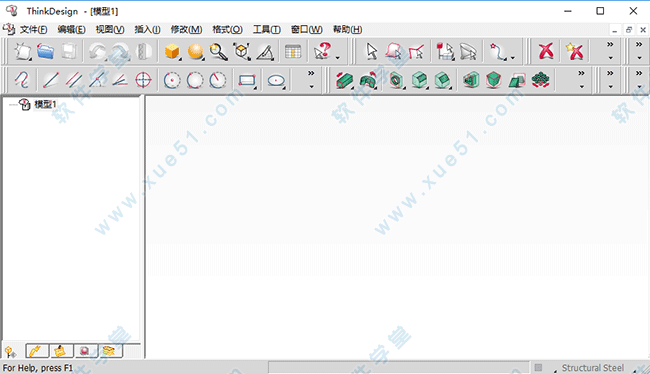Select the ellipse drawing tool
This screenshot has height=374, width=650.
(276, 80)
